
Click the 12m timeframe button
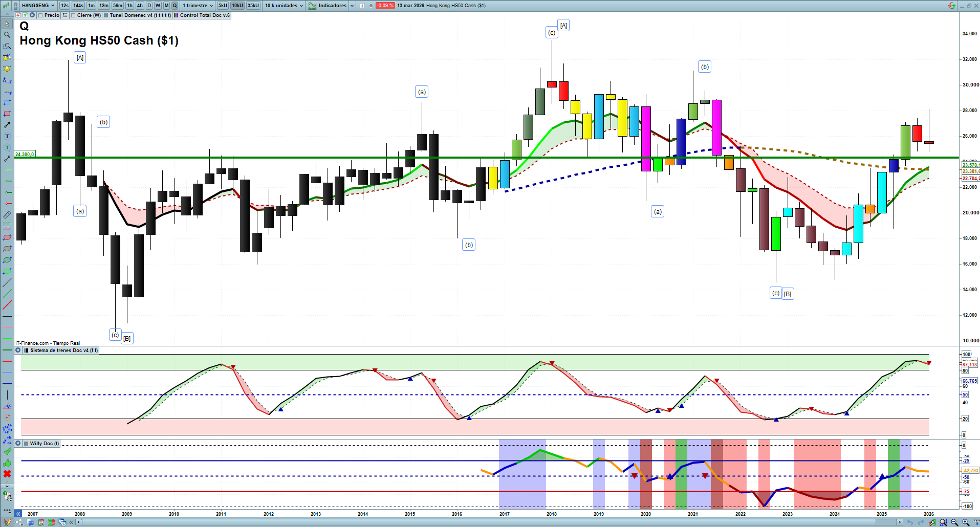coord(104,6)
